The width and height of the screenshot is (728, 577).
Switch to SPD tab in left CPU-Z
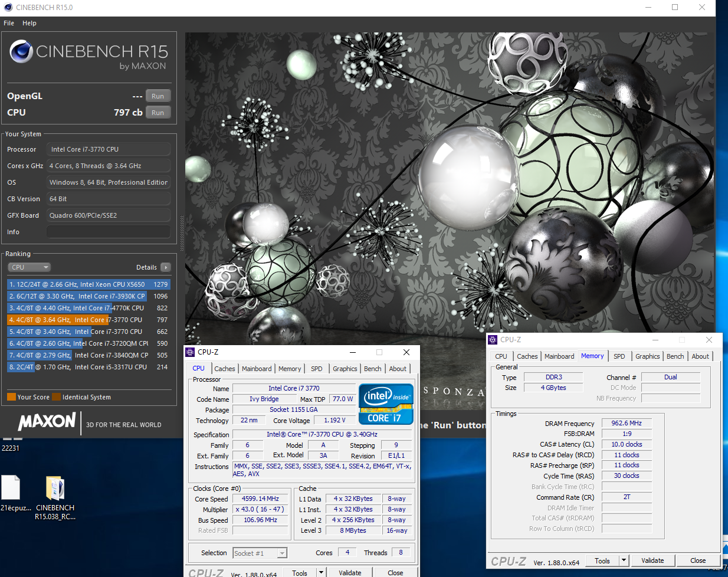point(317,369)
